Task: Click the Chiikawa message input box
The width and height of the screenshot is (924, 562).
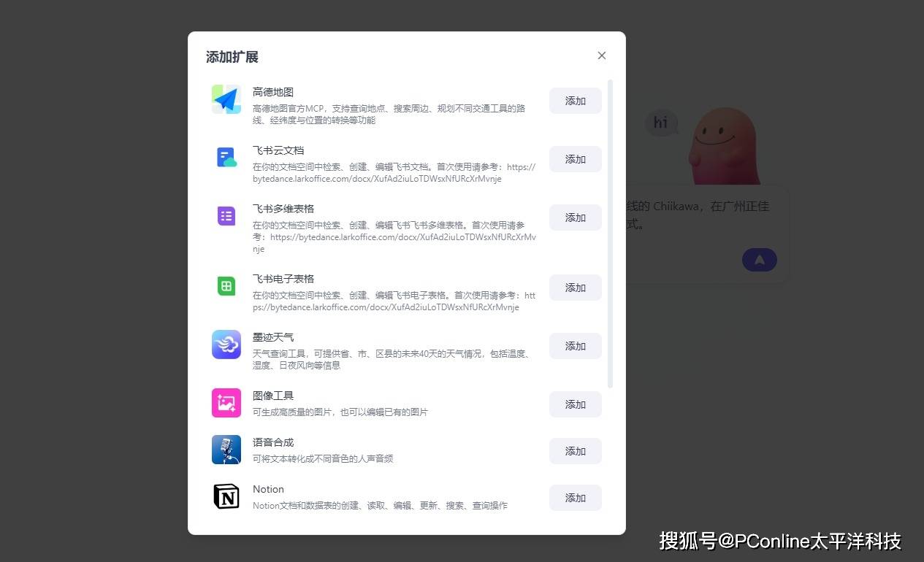Action: click(707, 234)
